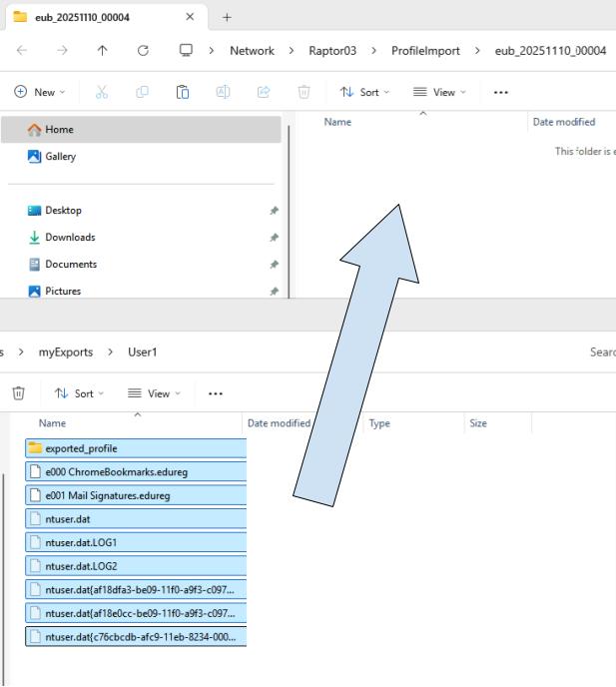Click the Share icon in toolbar
This screenshot has height=687, width=616.
coord(264,92)
